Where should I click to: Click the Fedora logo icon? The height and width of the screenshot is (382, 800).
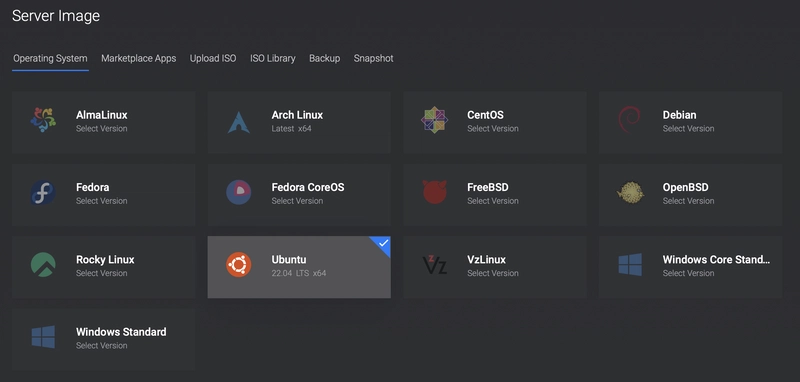click(43, 192)
